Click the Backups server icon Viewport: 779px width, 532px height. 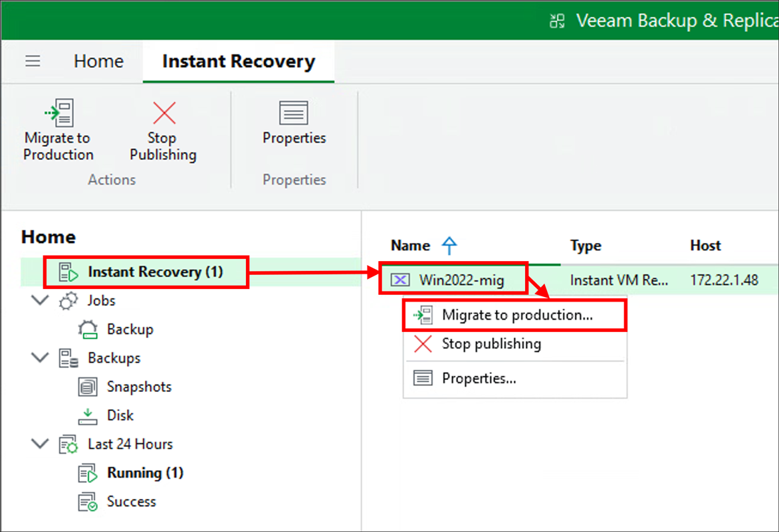pyautogui.click(x=68, y=358)
